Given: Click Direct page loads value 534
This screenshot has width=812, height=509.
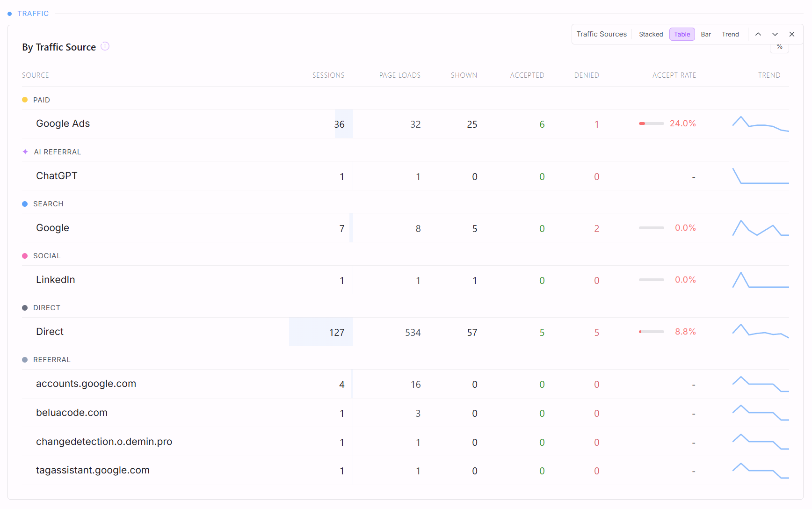Looking at the screenshot, I should [413, 333].
